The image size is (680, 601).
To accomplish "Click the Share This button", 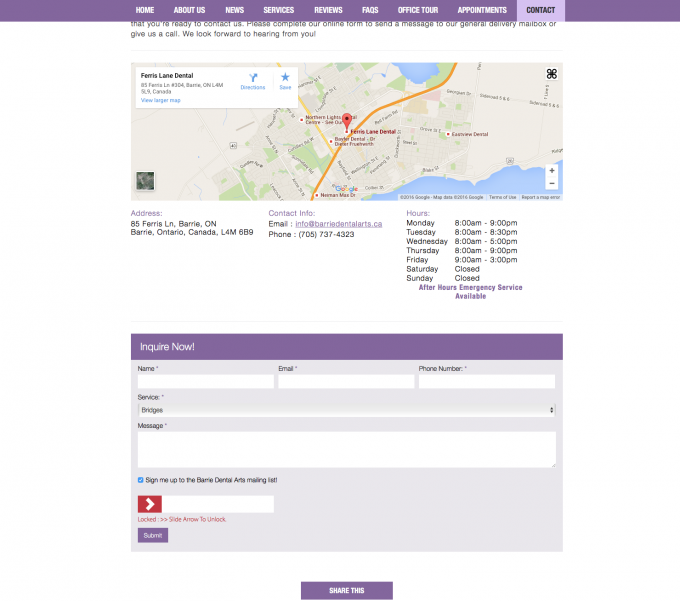I will 346,590.
